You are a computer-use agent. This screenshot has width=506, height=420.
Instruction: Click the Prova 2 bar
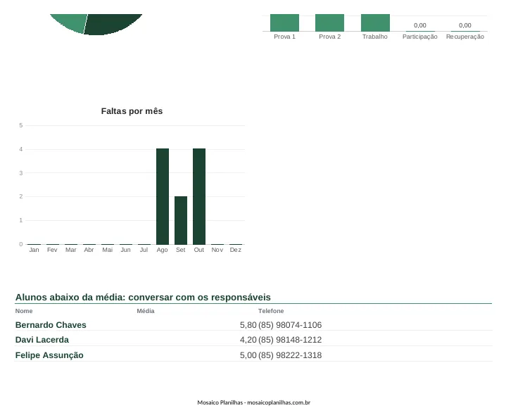click(x=329, y=23)
